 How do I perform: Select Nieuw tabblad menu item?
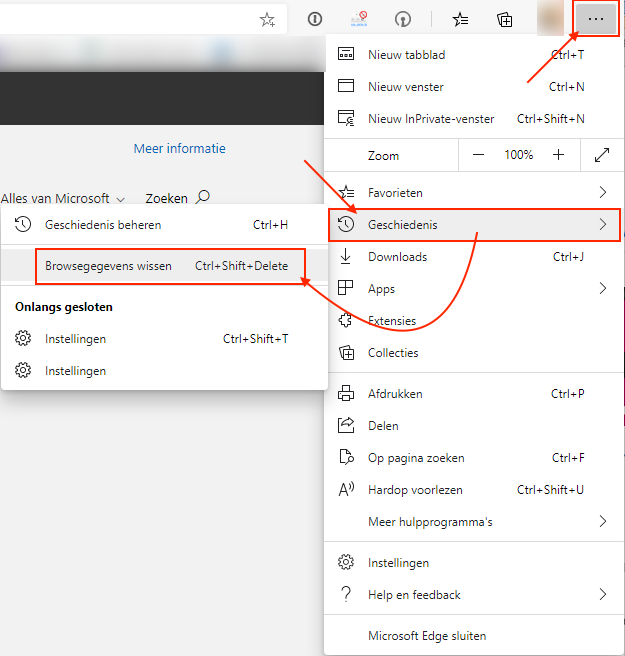tap(474, 54)
